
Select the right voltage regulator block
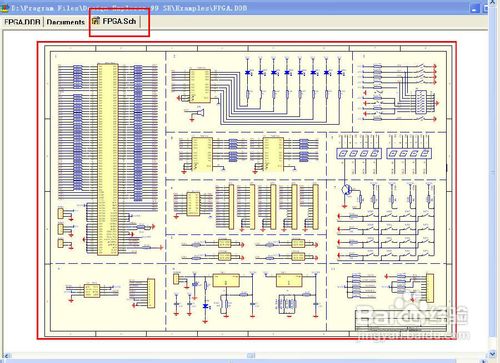(x=289, y=280)
